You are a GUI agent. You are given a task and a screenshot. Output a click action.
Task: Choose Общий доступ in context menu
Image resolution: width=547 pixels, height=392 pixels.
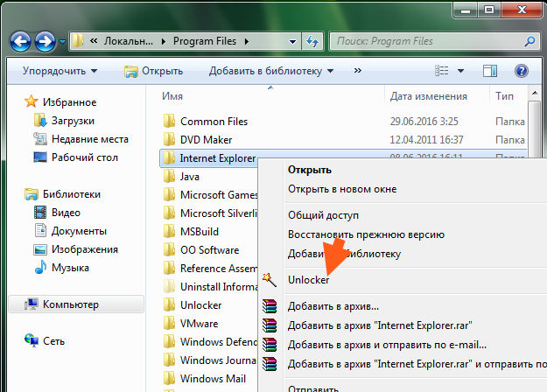tap(323, 215)
